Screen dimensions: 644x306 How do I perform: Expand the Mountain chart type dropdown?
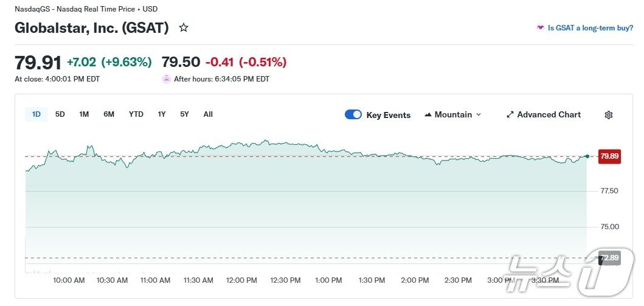coord(479,114)
